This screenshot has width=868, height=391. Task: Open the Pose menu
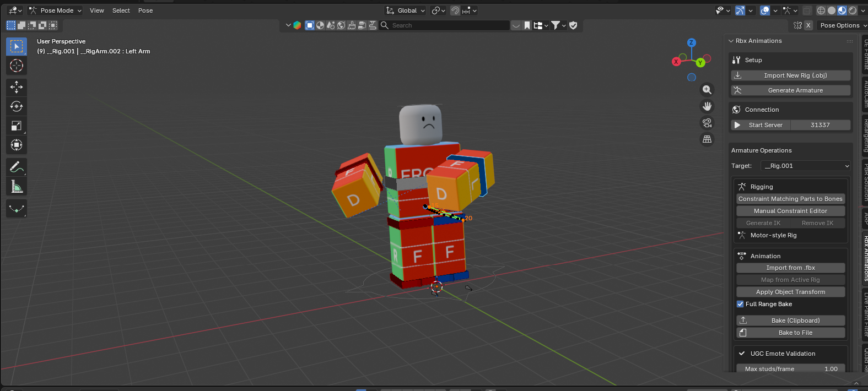(145, 10)
